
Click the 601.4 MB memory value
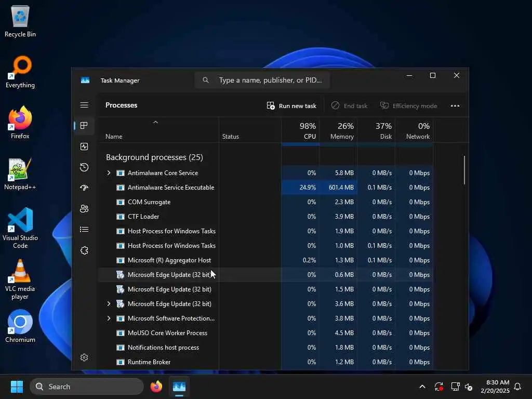tap(341, 187)
